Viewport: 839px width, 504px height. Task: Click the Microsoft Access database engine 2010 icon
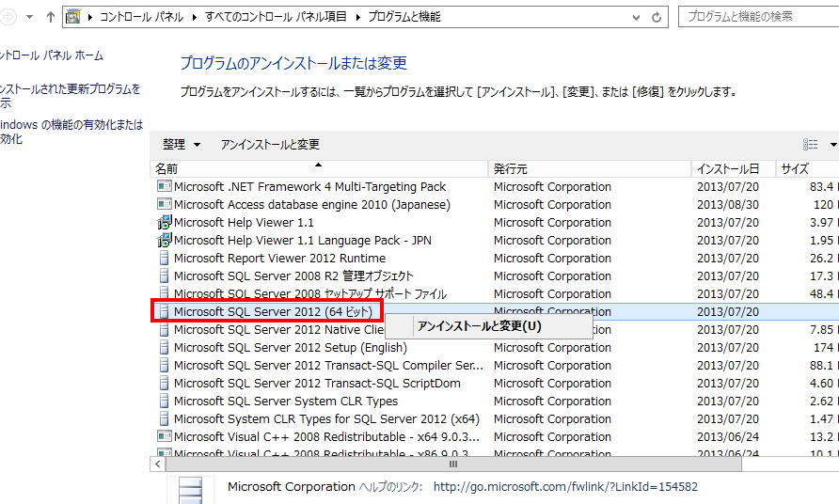164,205
